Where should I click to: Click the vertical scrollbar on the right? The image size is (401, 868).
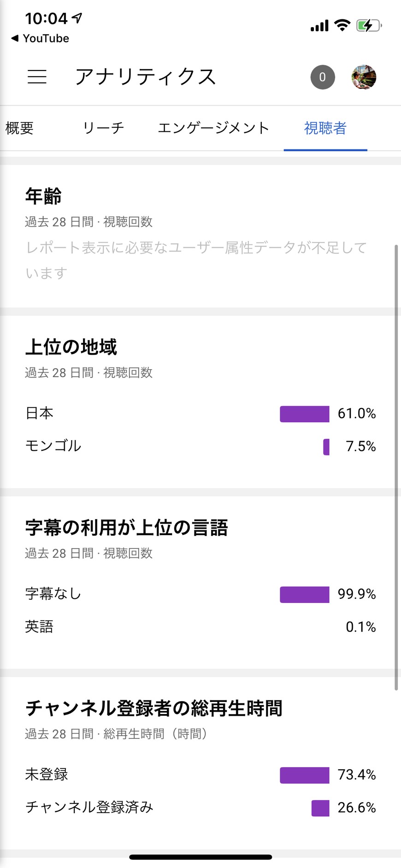coord(396,467)
